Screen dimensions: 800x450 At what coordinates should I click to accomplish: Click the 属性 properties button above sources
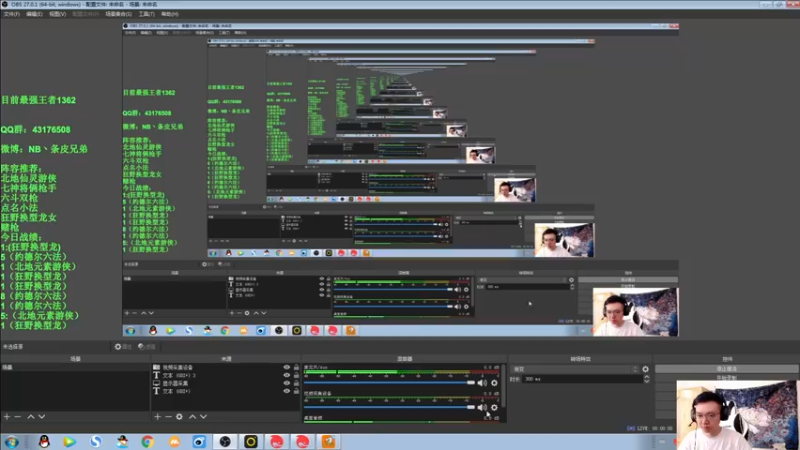(x=123, y=346)
